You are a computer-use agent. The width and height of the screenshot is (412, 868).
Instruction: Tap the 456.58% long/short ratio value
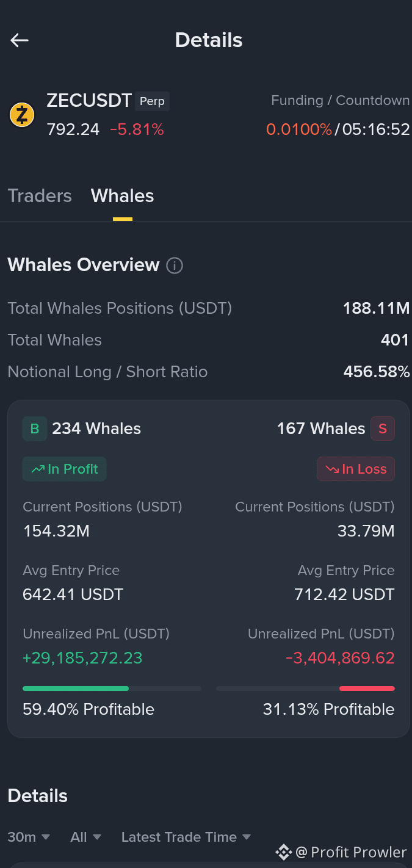377,372
